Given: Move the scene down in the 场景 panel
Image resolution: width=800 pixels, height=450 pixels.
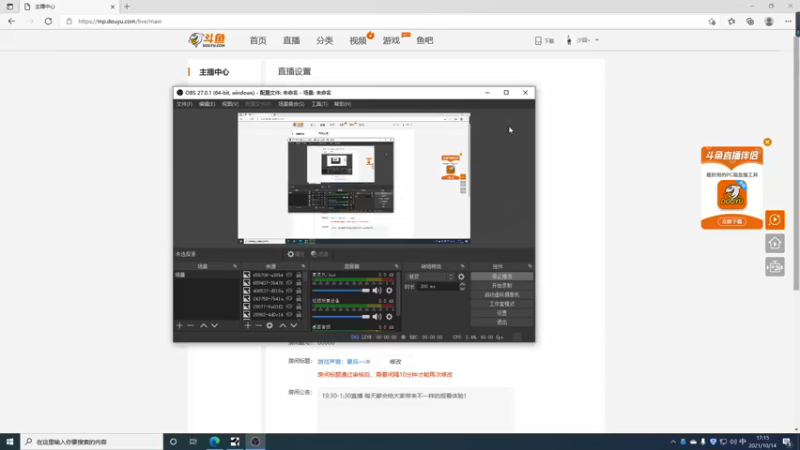Looking at the screenshot, I should [215, 326].
